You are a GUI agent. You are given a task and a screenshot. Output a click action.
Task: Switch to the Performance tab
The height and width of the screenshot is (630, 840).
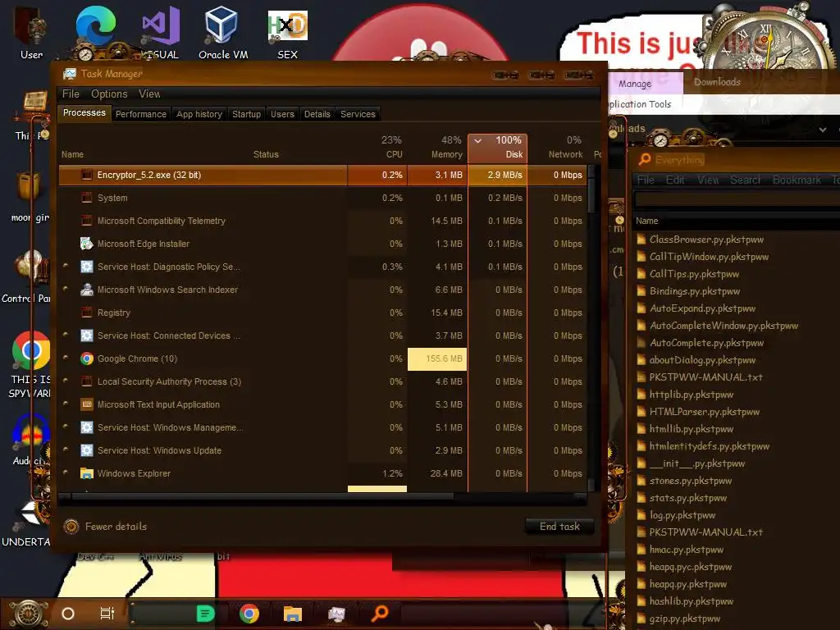(141, 114)
